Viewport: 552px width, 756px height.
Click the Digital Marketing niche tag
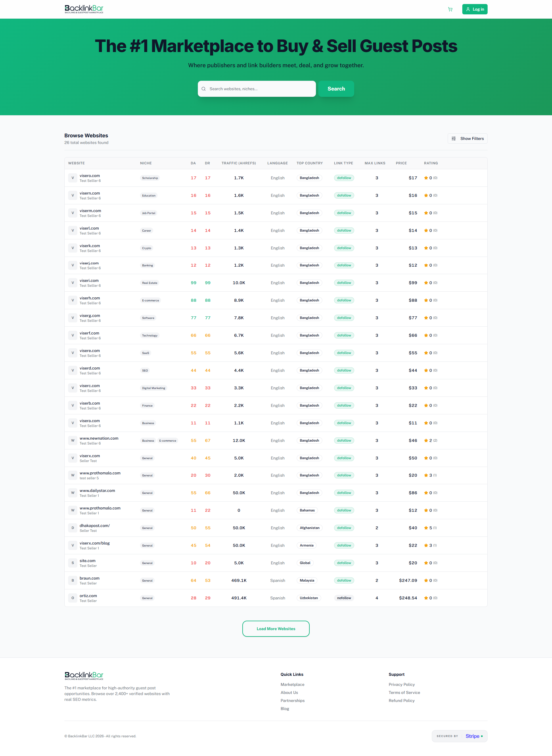point(153,388)
